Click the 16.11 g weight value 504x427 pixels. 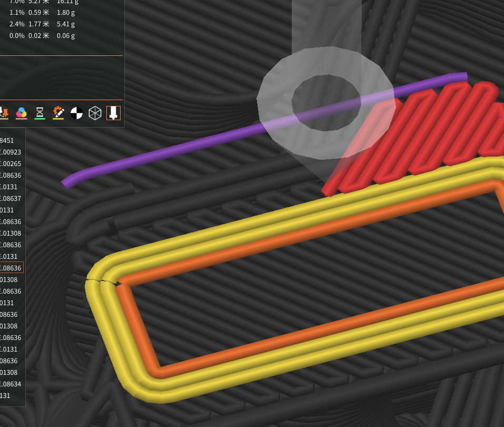coord(66,2)
